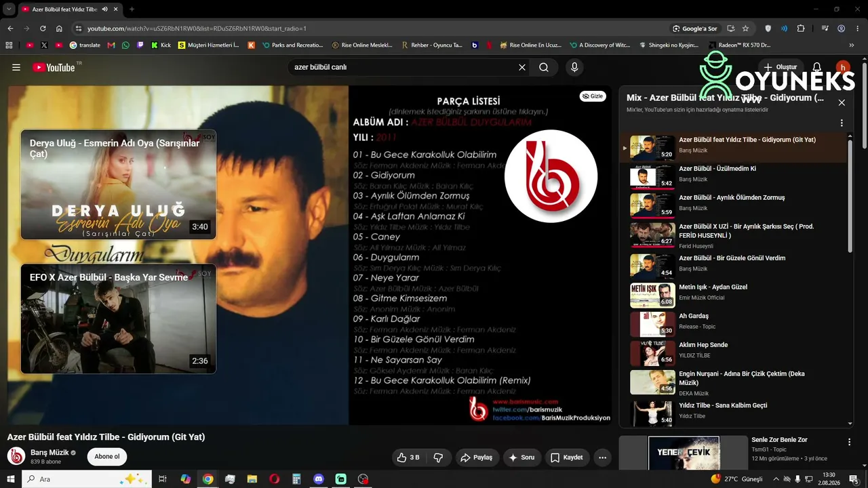Screen dimensions: 868x488
Task: Focus the address bar URL
Action: [197, 28]
